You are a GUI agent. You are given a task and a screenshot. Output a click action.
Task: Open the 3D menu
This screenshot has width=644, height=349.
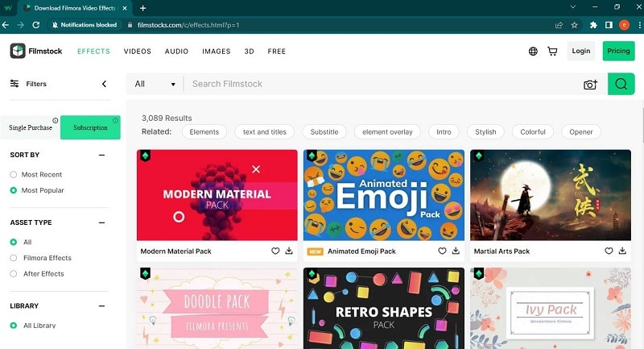[249, 52]
